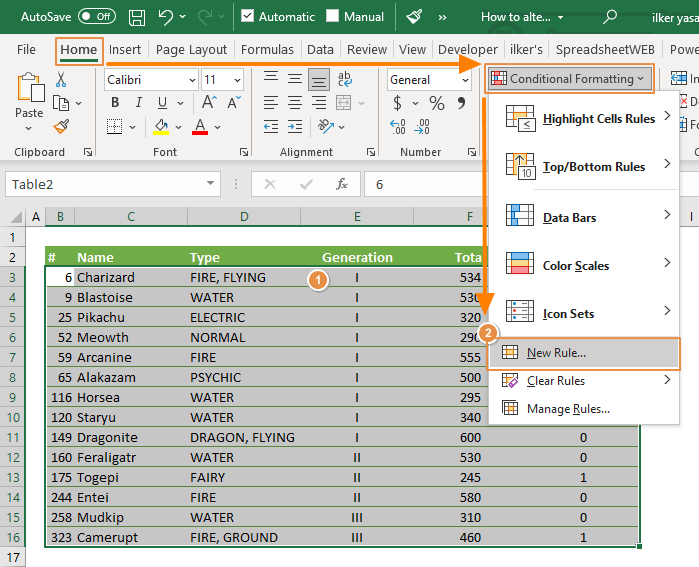
Task: Click the Comma Style icon
Action: tap(461, 103)
